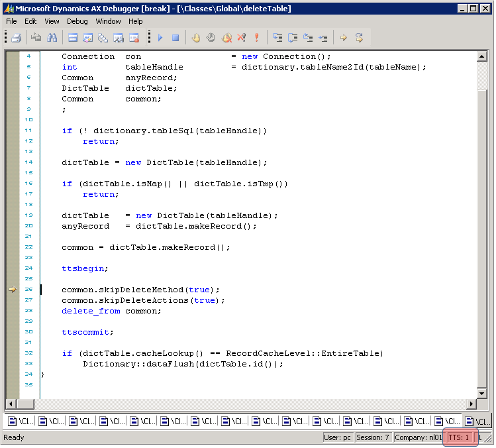Viewport: 496px width, 448px height.
Task: Show the Call Stack window icon
Action: 103,38
